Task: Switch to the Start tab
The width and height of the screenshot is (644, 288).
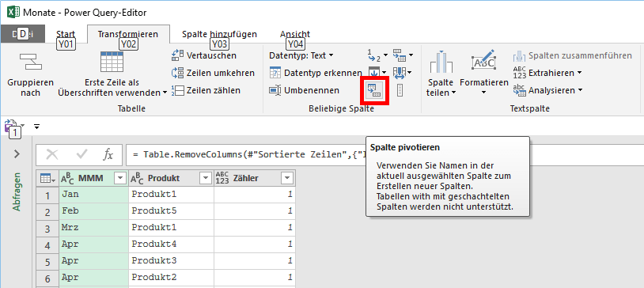Action: [66, 34]
